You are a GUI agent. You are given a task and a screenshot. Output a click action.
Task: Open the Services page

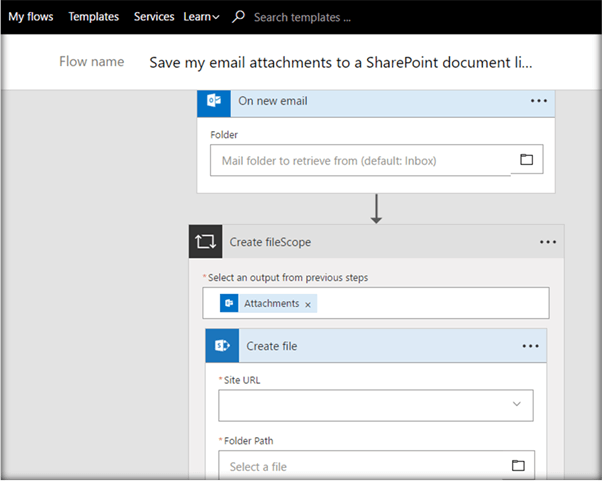coord(154,17)
